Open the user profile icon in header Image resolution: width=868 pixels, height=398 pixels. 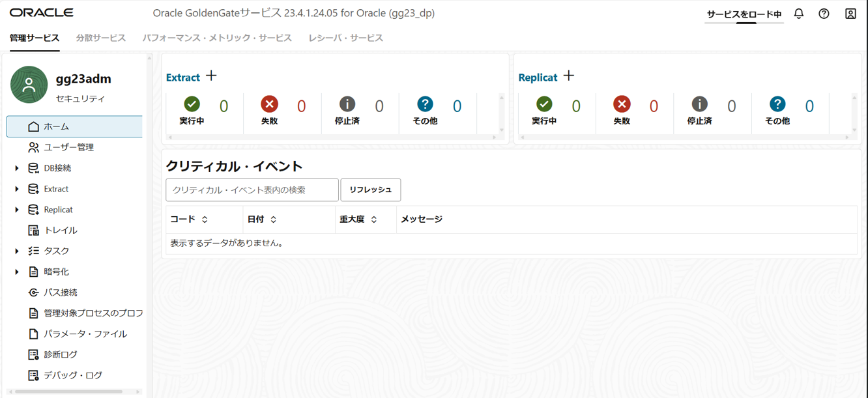[x=850, y=14]
